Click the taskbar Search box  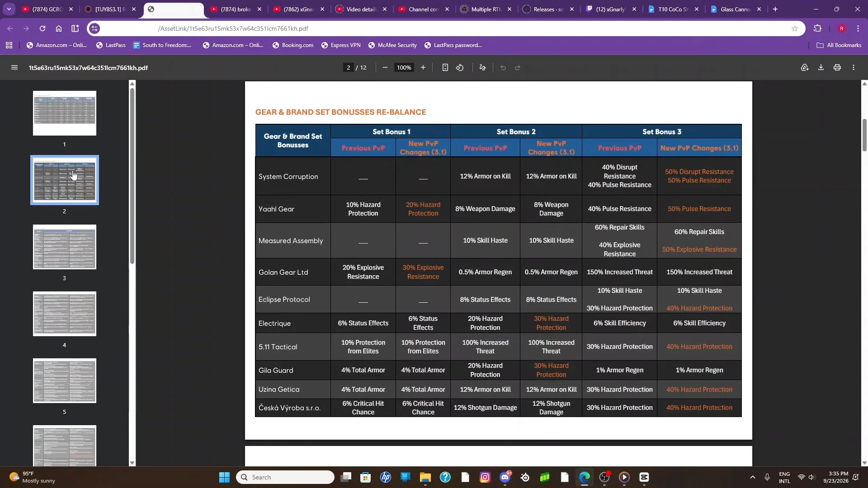285,477
